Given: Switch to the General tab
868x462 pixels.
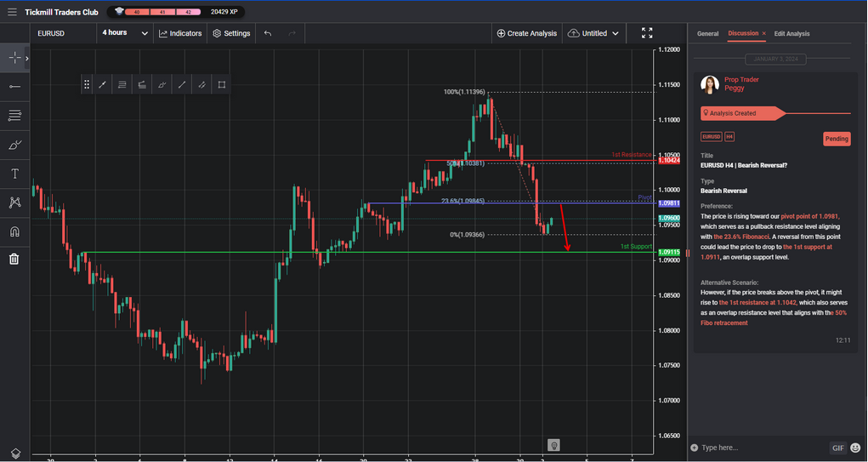Looking at the screenshot, I should coord(707,34).
